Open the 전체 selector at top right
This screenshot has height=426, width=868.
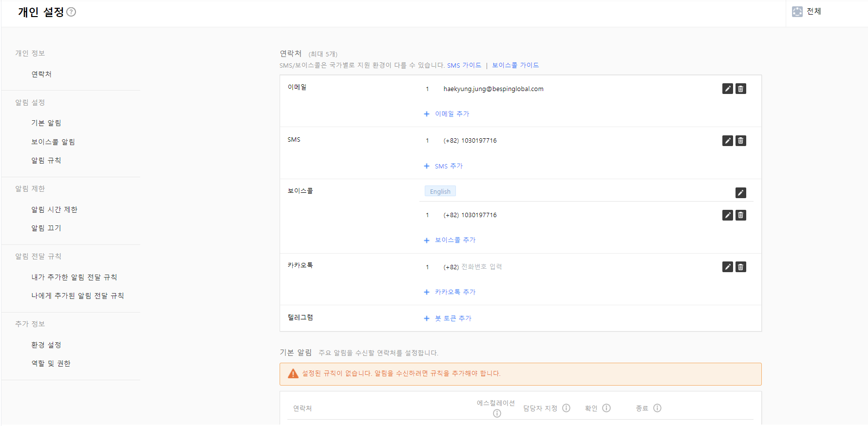coord(807,12)
